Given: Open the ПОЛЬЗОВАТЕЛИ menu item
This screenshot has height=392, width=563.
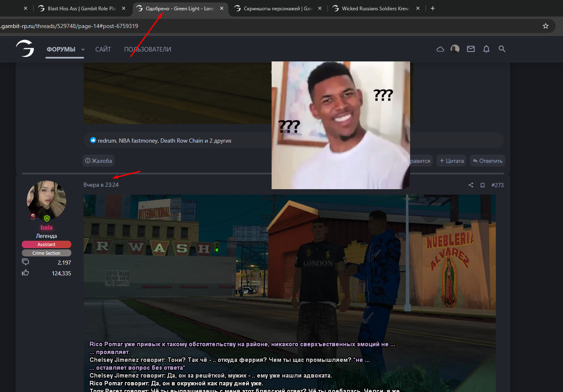Looking at the screenshot, I should 148,49.
